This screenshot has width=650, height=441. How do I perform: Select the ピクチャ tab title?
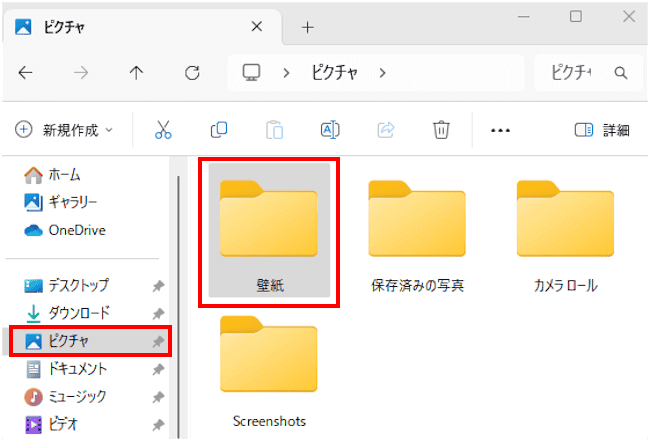click(64, 27)
